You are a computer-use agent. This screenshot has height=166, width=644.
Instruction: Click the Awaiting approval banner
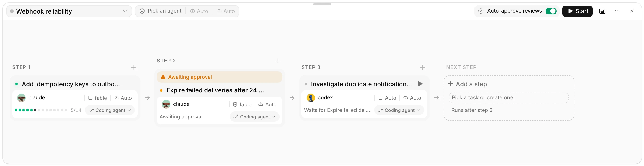coord(219,77)
